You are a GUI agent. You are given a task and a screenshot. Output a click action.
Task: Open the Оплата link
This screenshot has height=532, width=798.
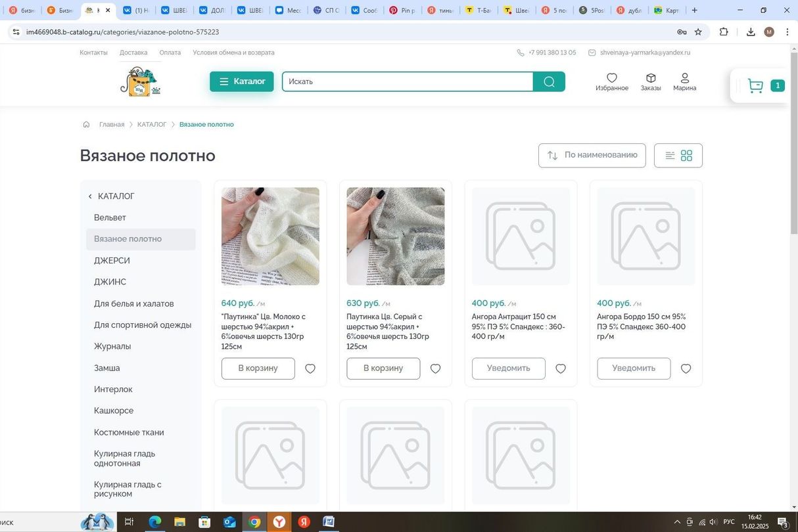point(170,53)
